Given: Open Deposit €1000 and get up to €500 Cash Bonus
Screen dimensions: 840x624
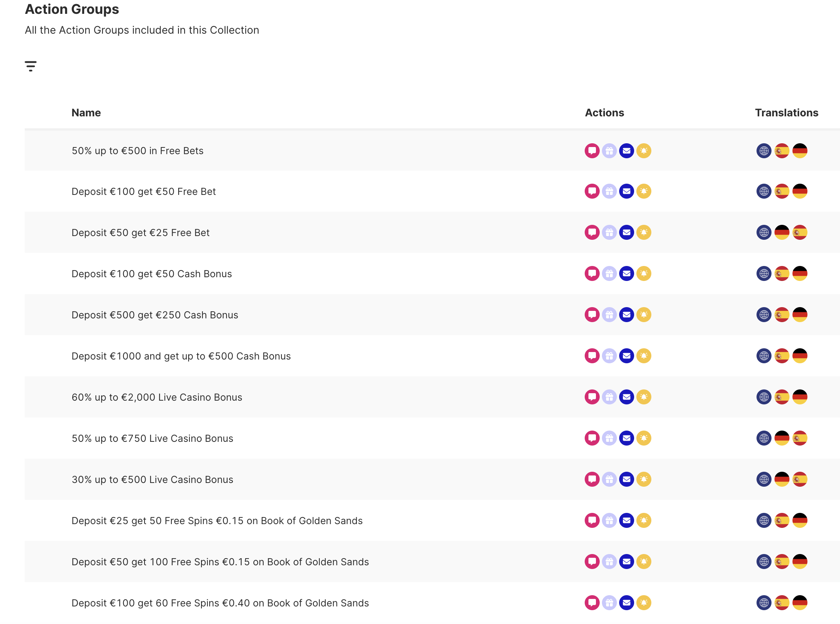Looking at the screenshot, I should 181,356.
